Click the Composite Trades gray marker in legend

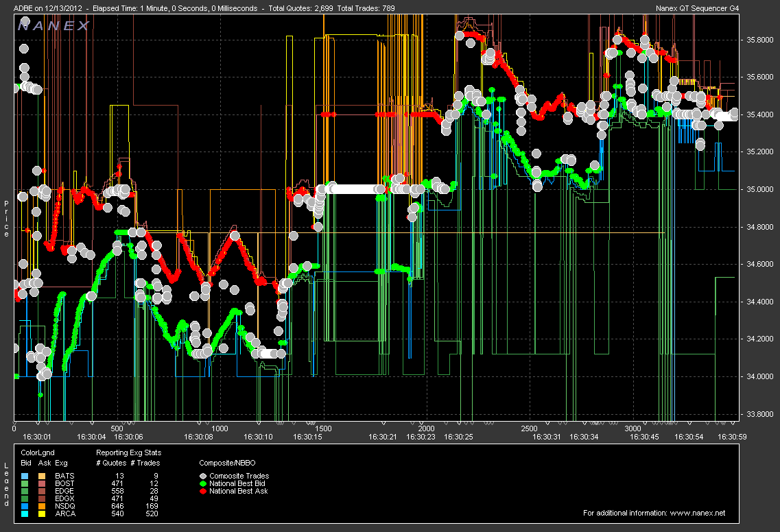point(203,476)
